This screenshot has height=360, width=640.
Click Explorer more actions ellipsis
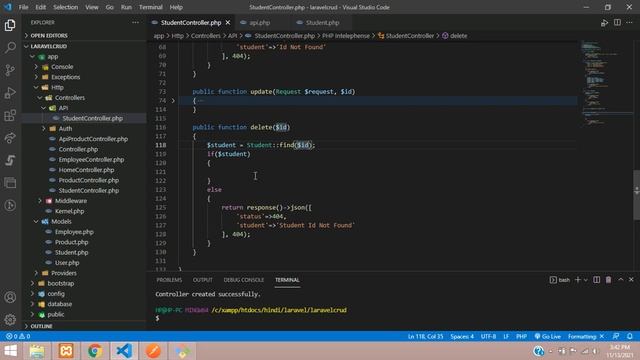point(136,22)
